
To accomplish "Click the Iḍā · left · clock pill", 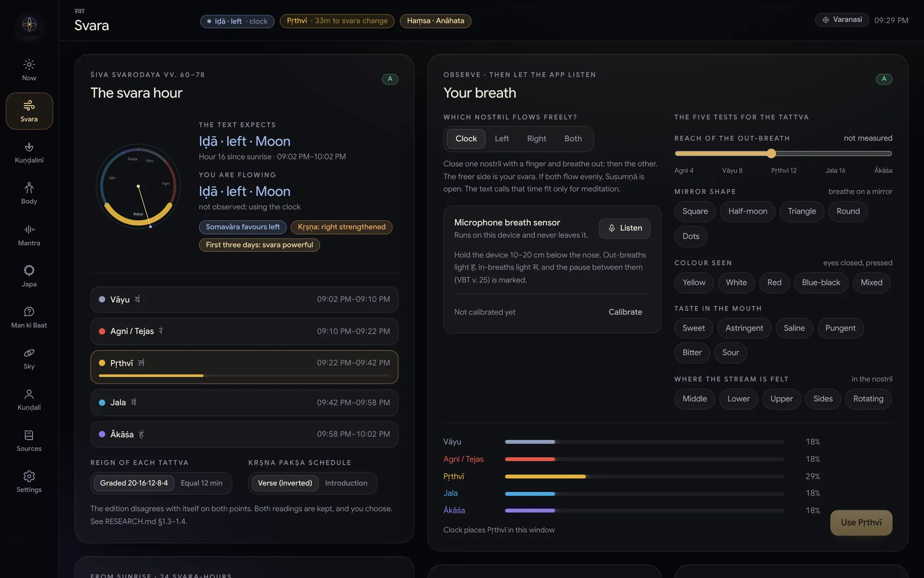I will [x=237, y=21].
